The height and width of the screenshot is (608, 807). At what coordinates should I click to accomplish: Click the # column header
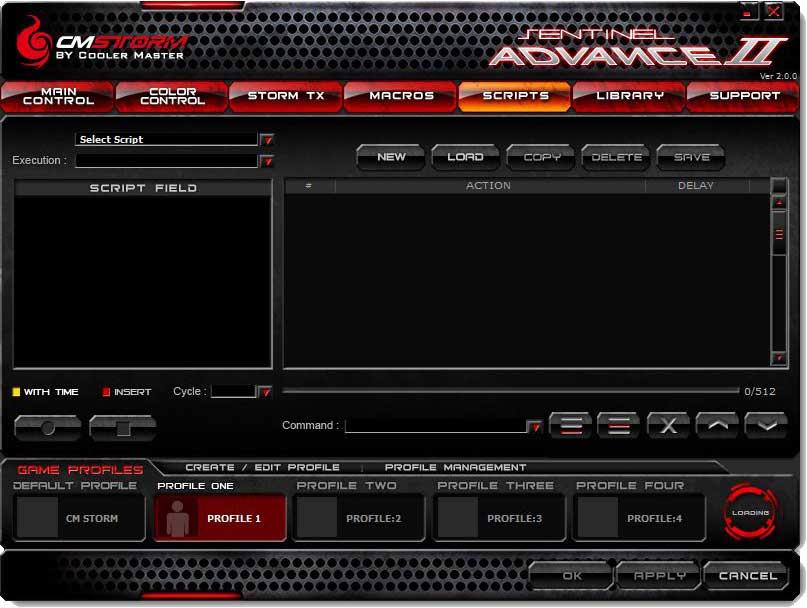click(309, 186)
